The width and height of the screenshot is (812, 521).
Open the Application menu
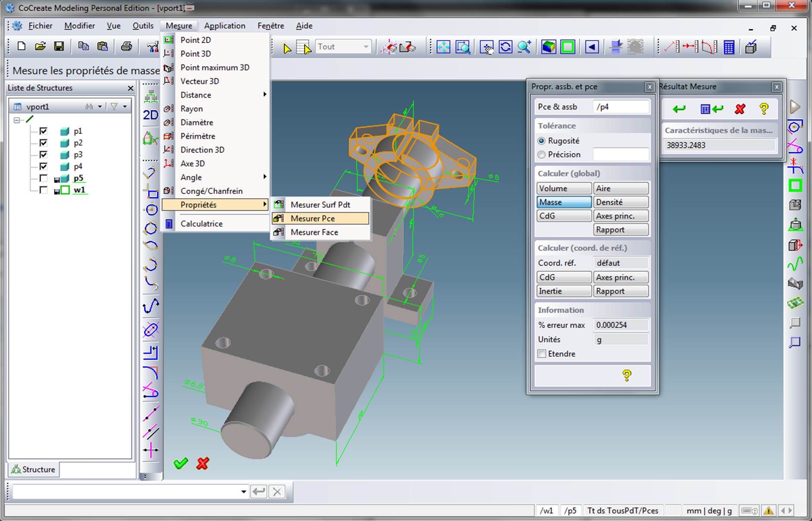click(224, 26)
